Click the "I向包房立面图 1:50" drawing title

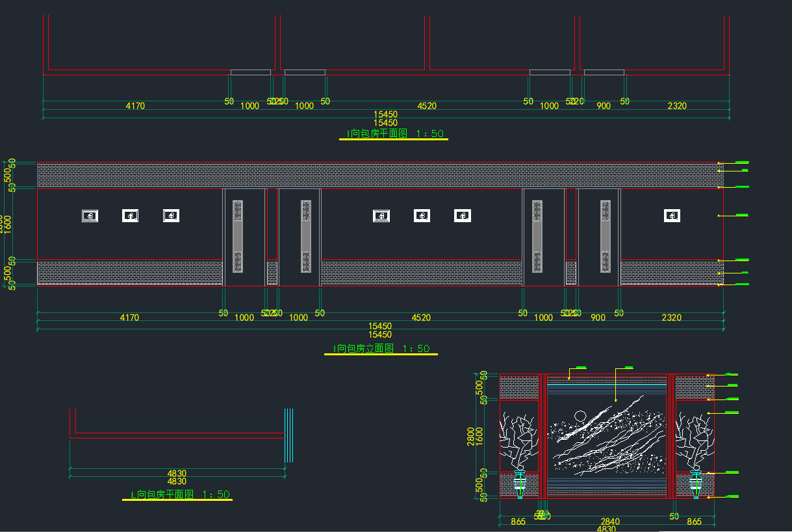pyautogui.click(x=381, y=349)
